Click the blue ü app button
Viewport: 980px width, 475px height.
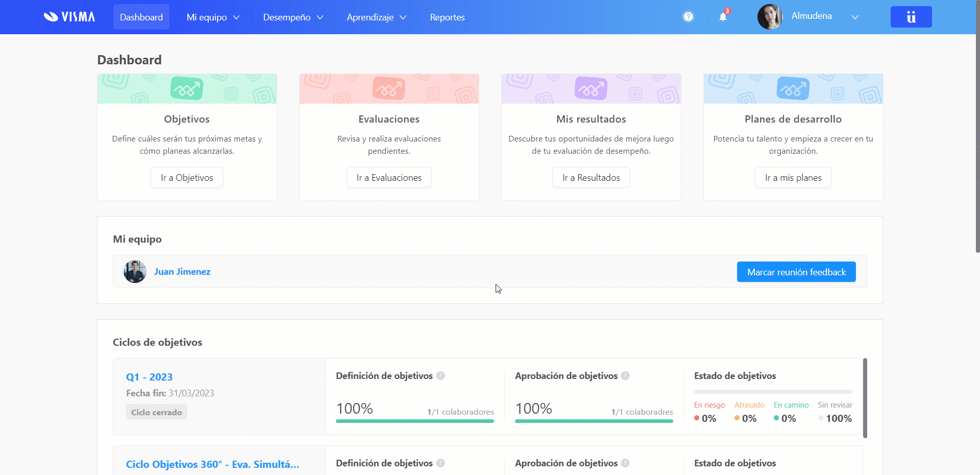coord(911,17)
